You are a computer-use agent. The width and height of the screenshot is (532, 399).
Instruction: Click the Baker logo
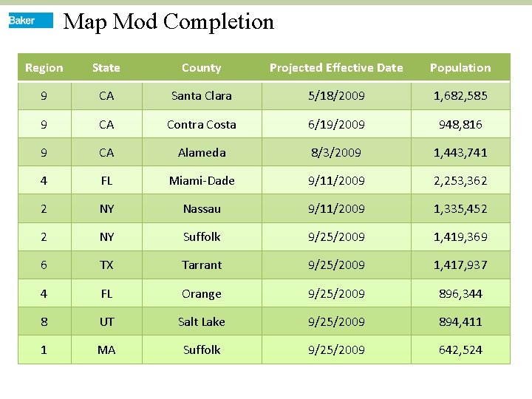(x=31, y=21)
